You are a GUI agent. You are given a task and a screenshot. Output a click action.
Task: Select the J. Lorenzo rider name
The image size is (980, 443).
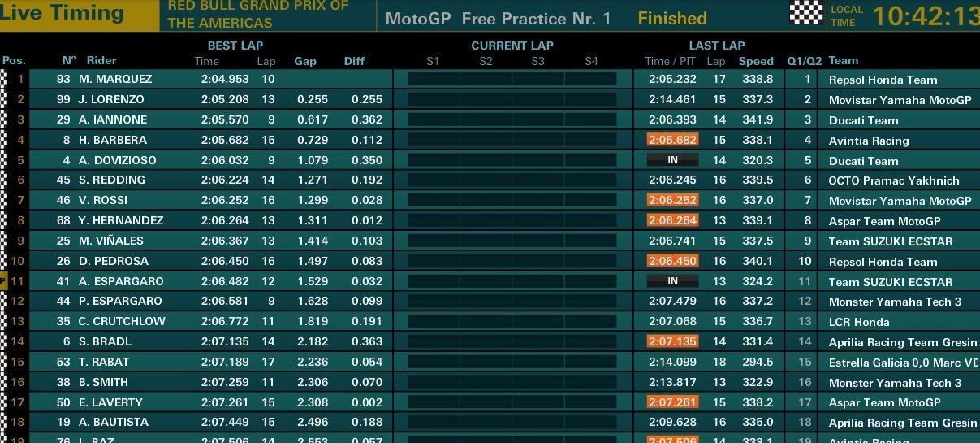tap(111, 99)
